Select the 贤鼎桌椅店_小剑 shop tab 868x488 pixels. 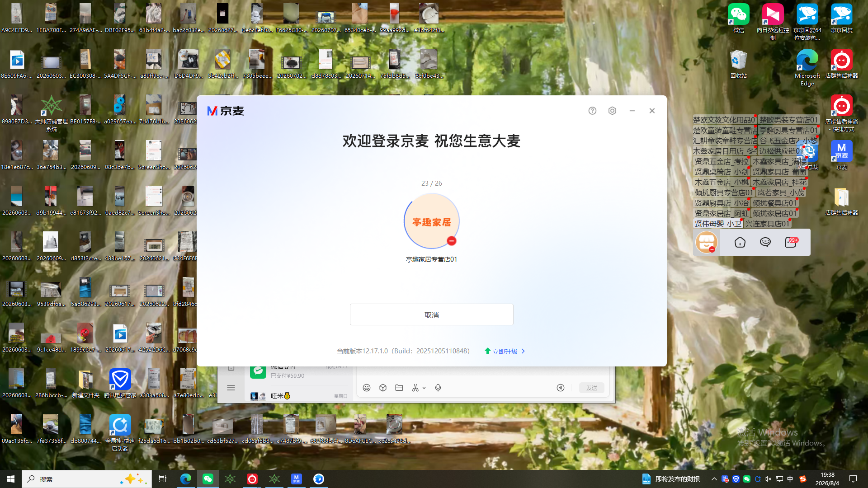coord(722,172)
